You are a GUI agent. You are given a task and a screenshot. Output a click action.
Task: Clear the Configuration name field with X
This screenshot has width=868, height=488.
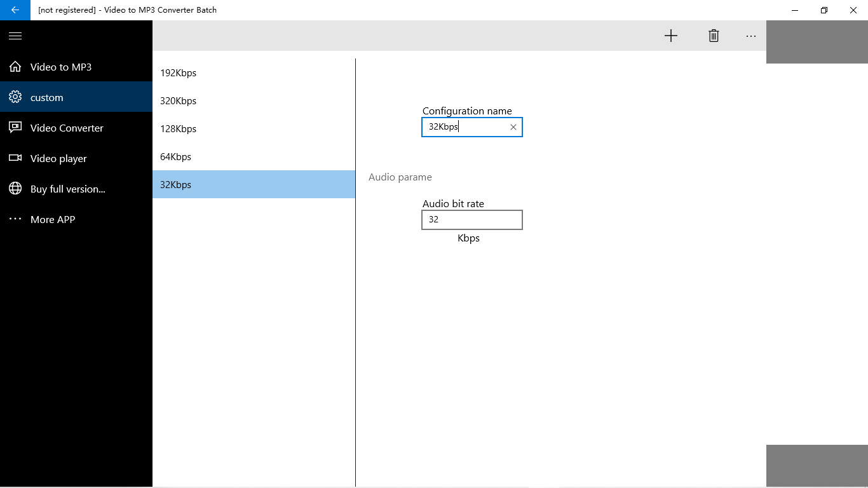click(513, 127)
